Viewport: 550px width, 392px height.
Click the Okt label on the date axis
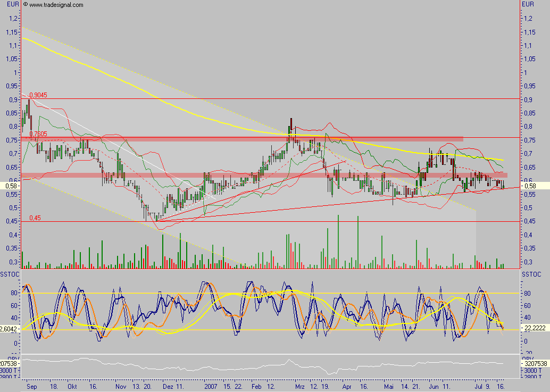point(72,386)
